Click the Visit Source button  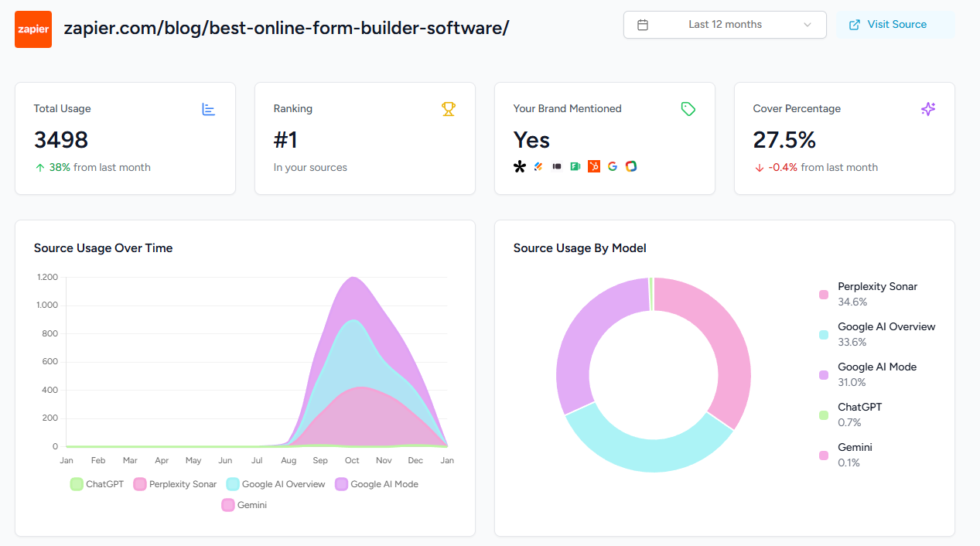(896, 25)
